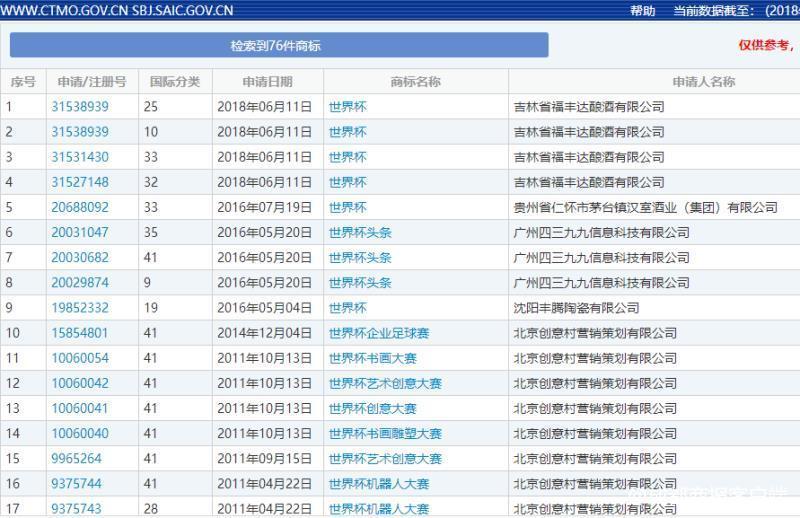Open trademark 世界杯企业足球赛
The width and height of the screenshot is (800, 518).
point(379,333)
